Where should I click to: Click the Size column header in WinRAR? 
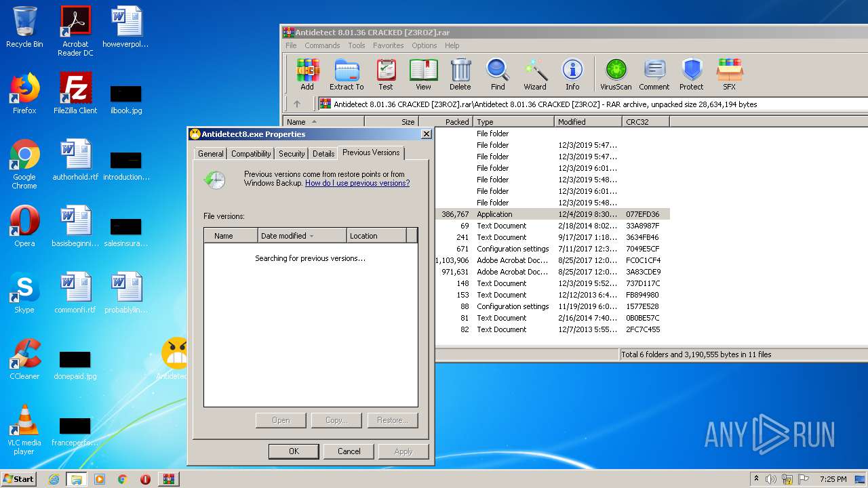(x=391, y=122)
